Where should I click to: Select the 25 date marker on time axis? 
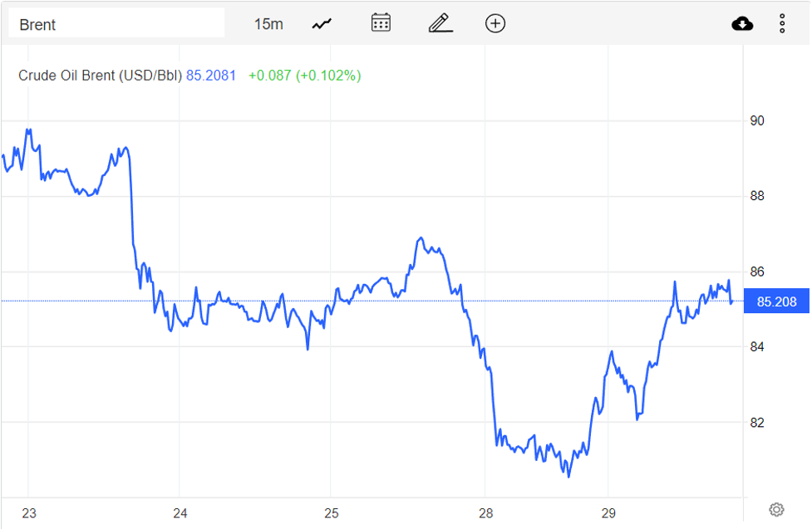[x=331, y=512]
